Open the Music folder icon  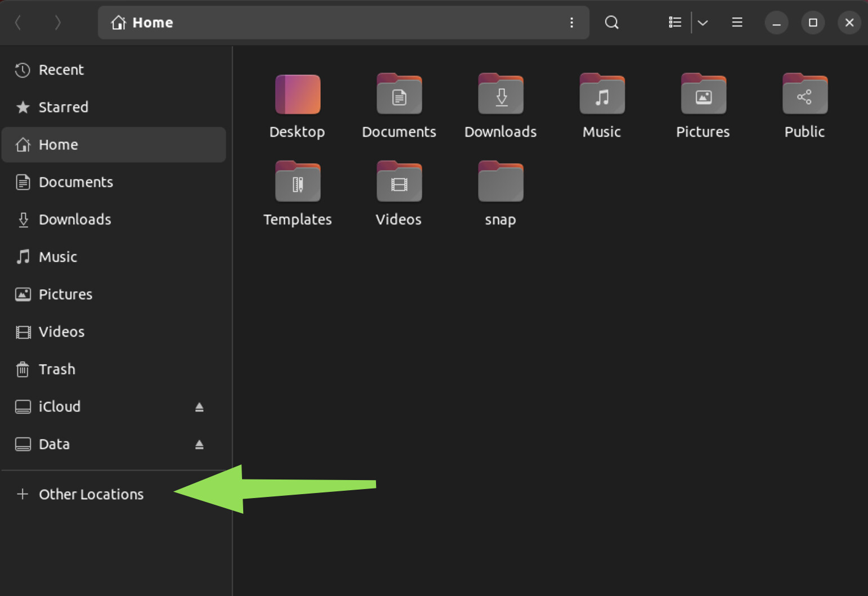pyautogui.click(x=602, y=95)
